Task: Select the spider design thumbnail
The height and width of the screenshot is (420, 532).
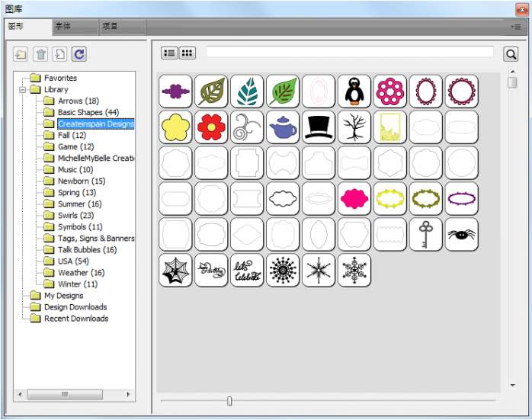Action: point(462,235)
